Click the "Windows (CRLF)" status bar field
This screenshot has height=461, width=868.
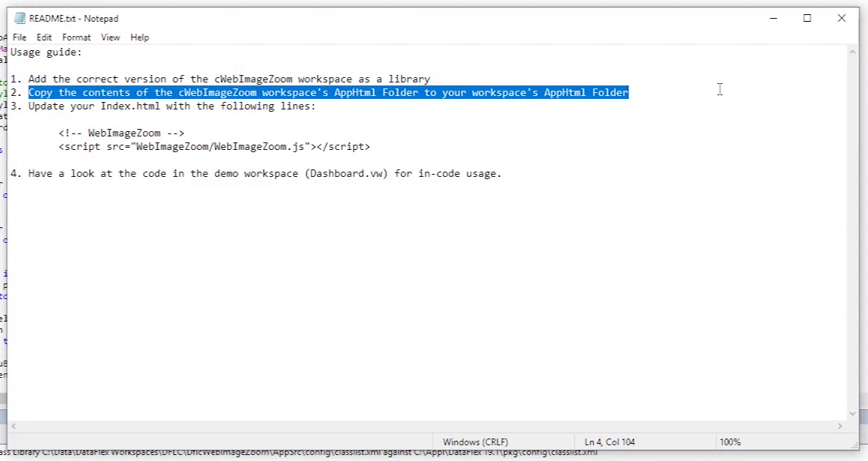click(x=475, y=442)
